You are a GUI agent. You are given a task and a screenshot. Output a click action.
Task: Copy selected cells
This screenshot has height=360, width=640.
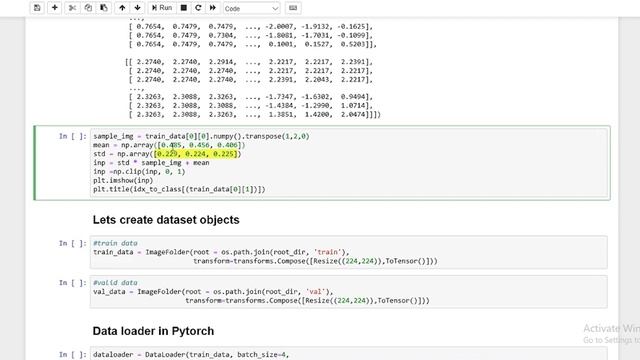click(x=88, y=8)
